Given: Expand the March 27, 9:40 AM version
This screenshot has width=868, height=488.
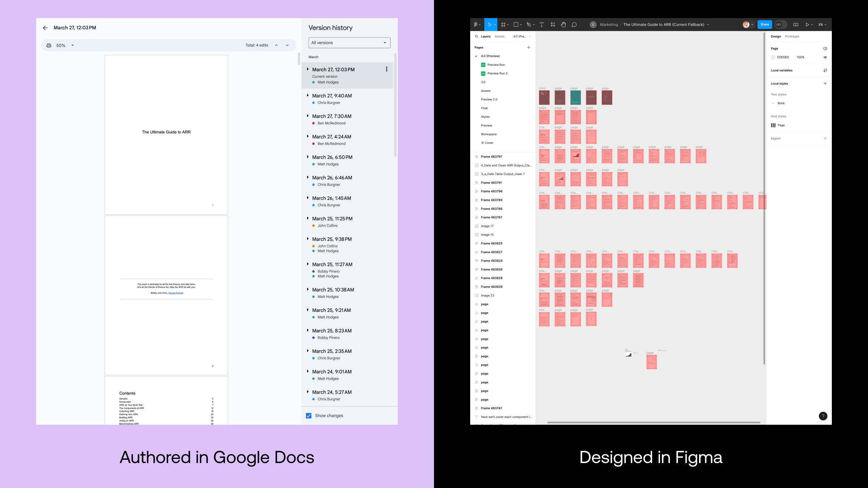Looking at the screenshot, I should (x=308, y=95).
